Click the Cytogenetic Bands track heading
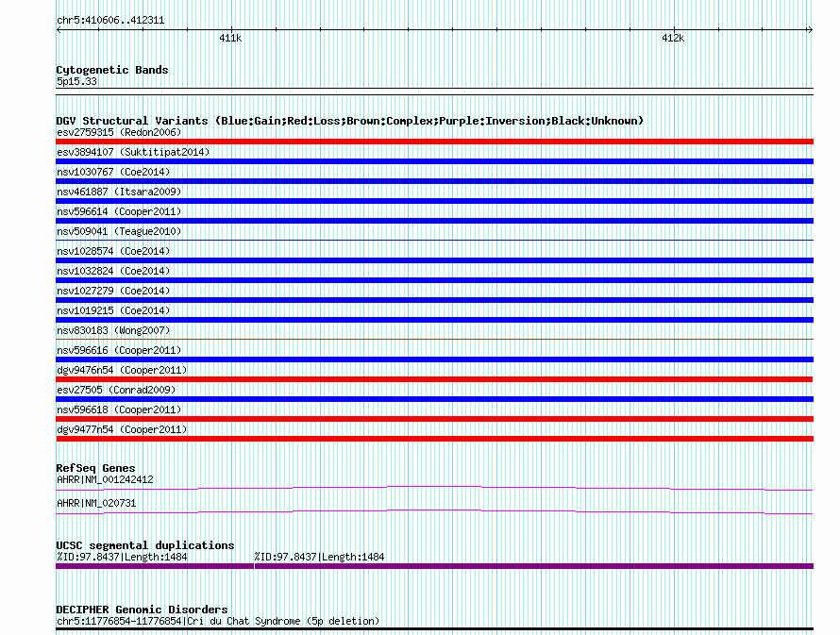The height and width of the screenshot is (635, 840). coord(112,70)
